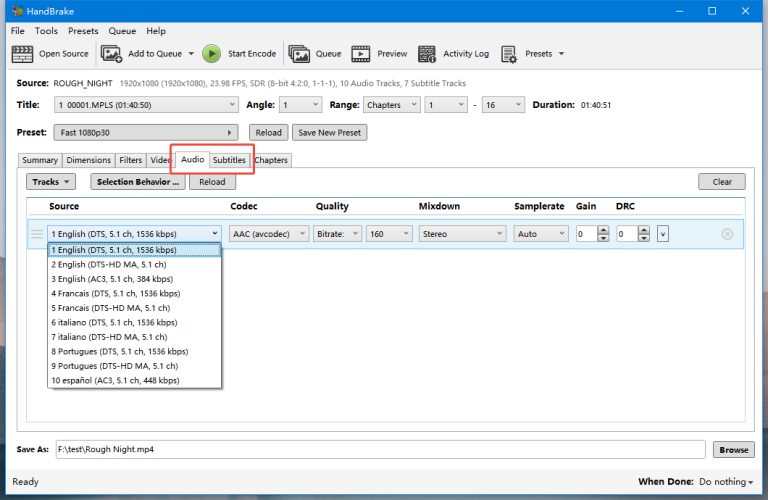Expand the audio track details chevron button
Screen dimensions: 768x500
(x=663, y=234)
